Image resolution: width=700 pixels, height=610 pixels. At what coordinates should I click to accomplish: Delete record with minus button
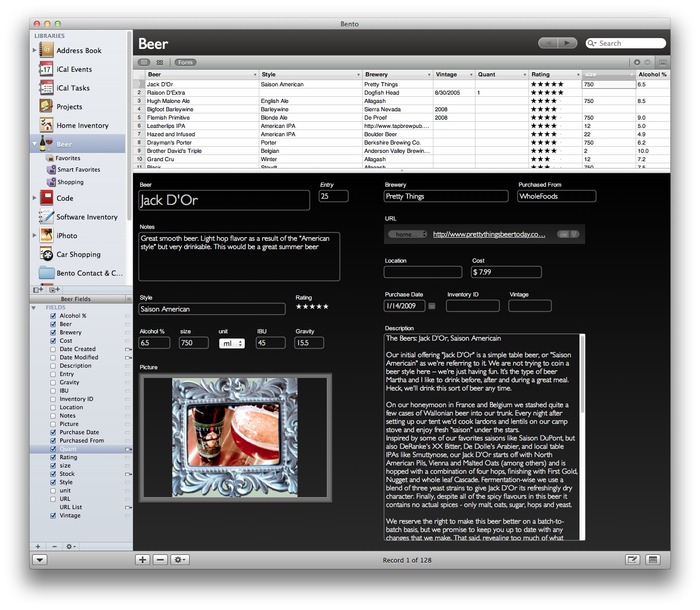click(161, 560)
